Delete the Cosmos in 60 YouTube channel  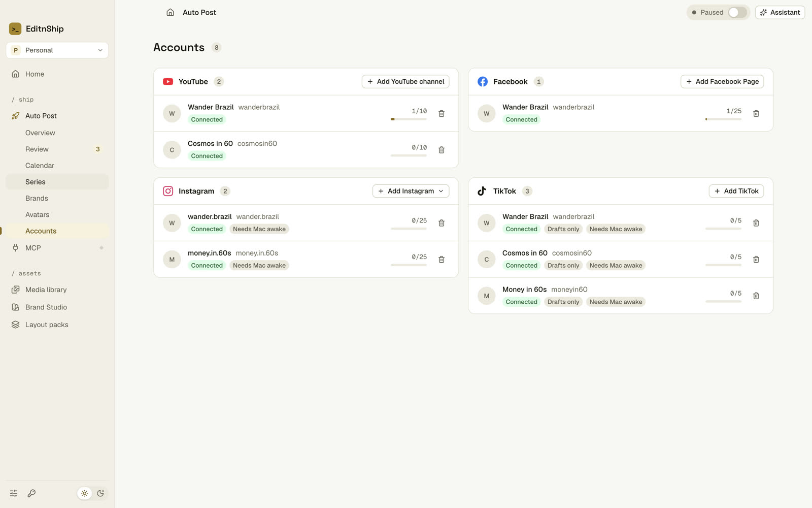442,150
